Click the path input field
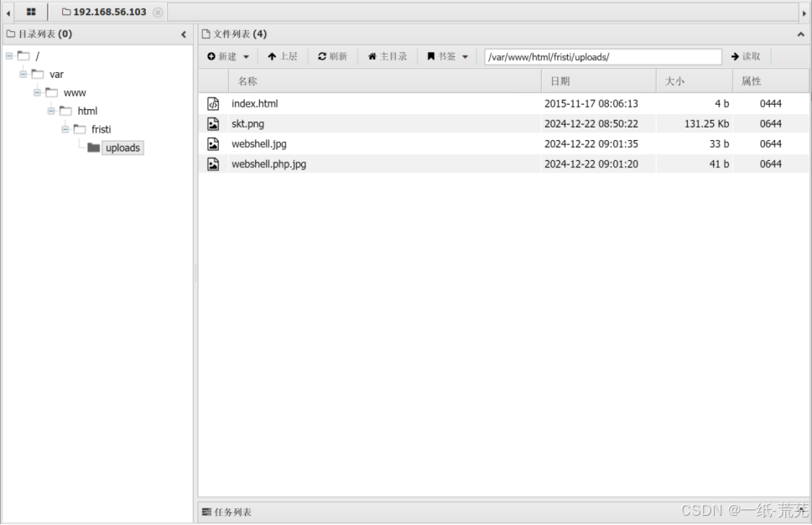 coord(603,56)
